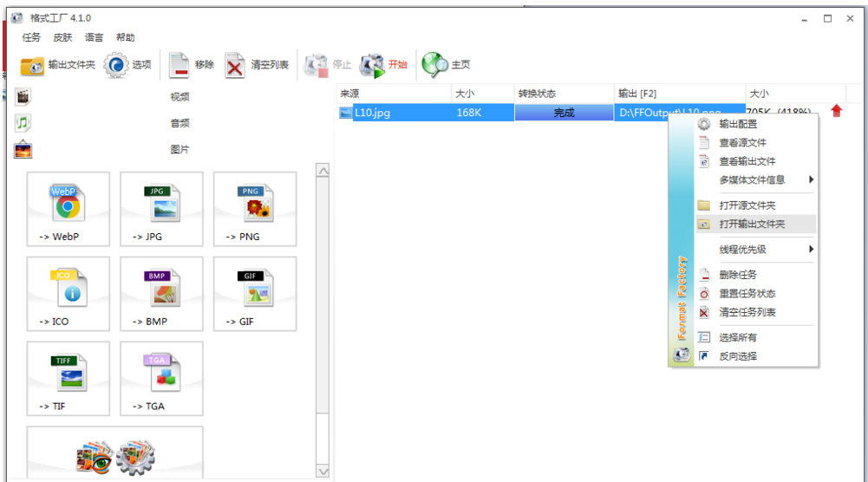Viewport: 868px width, 482px height.
Task: Choose 查看输出文件 in context menu
Action: (x=755, y=161)
